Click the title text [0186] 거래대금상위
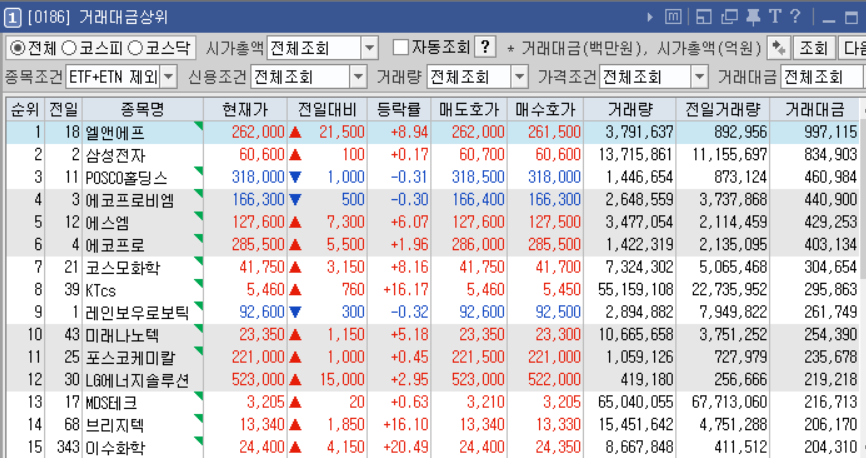This screenshot has height=458, width=866. (x=98, y=18)
